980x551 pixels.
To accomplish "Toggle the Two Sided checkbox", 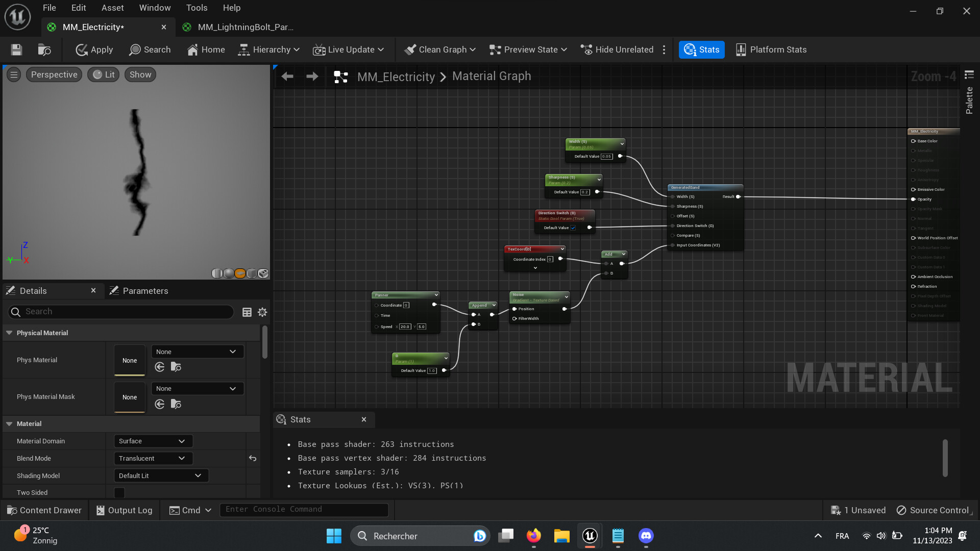I will click(119, 492).
